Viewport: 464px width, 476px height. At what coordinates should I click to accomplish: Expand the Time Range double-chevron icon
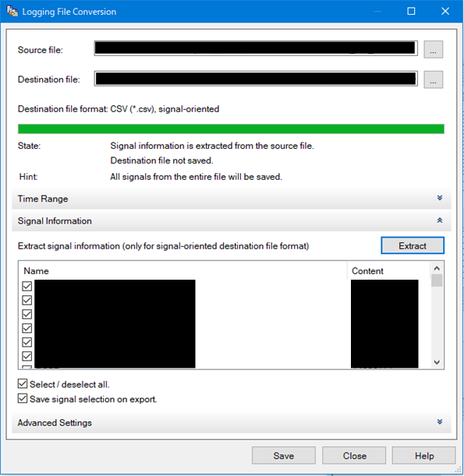click(439, 198)
